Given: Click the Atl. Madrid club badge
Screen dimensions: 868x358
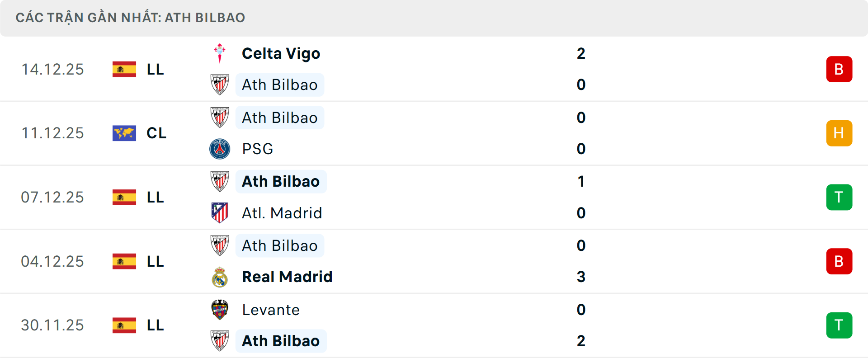Looking at the screenshot, I should click(x=220, y=213).
